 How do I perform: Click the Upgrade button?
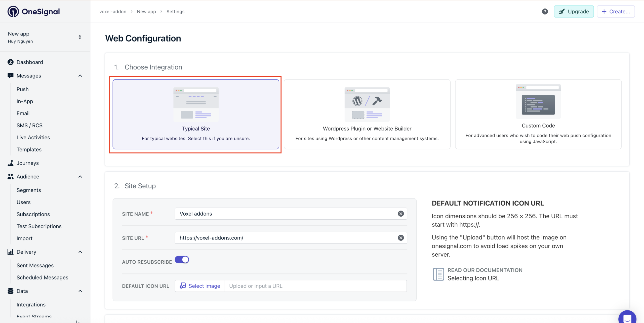574,12
